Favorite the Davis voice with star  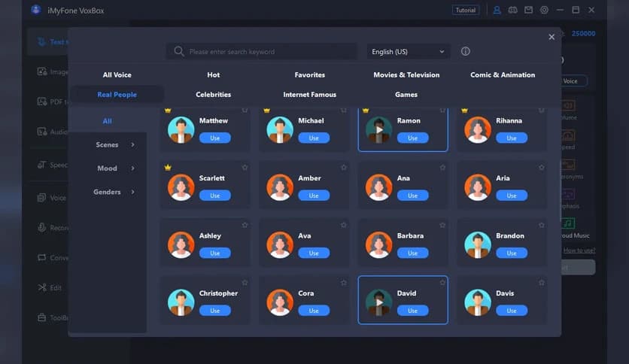pyautogui.click(x=542, y=283)
